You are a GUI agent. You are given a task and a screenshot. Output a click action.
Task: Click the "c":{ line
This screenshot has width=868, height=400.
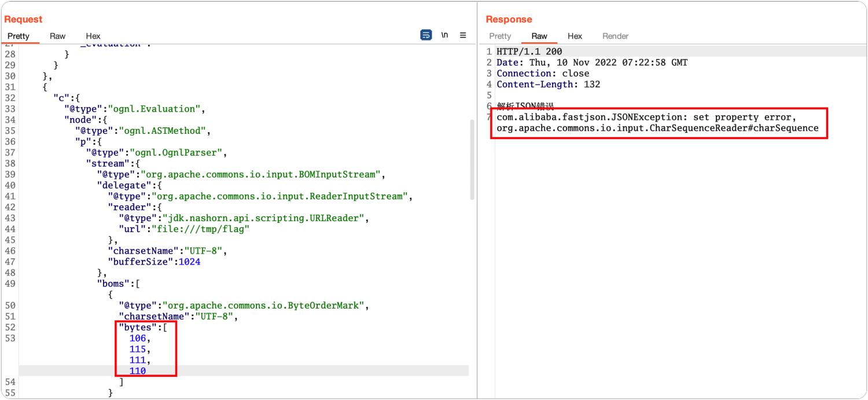(x=67, y=98)
